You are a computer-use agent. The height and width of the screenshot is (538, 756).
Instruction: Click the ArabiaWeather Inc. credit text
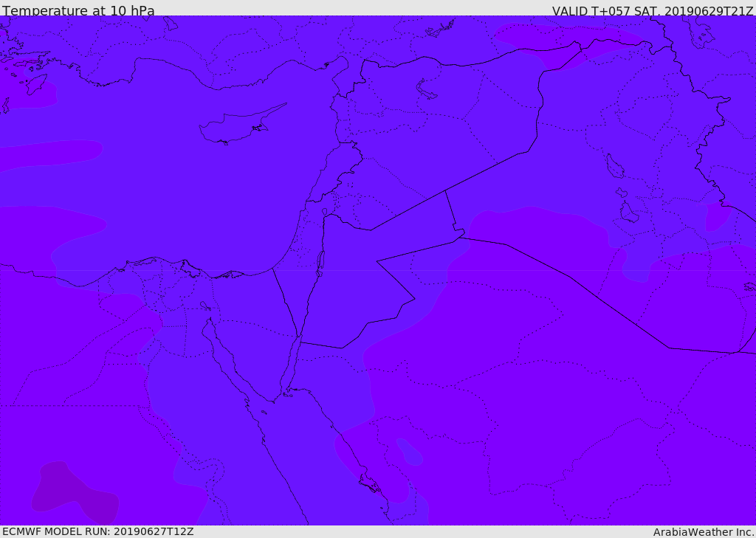click(x=704, y=532)
